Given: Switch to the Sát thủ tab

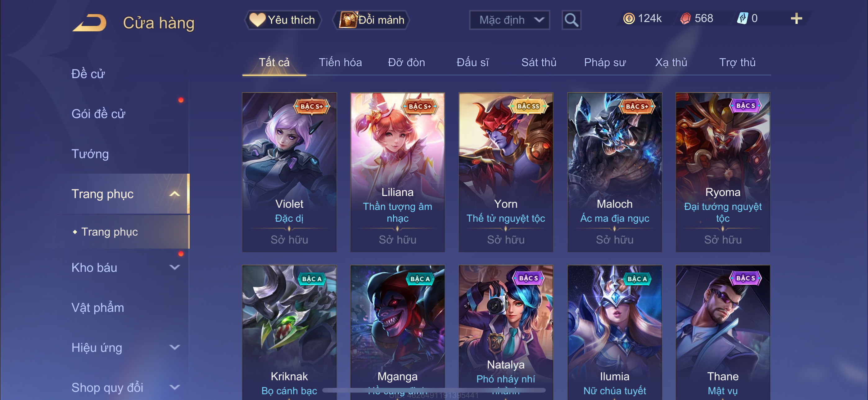Looking at the screenshot, I should [538, 63].
